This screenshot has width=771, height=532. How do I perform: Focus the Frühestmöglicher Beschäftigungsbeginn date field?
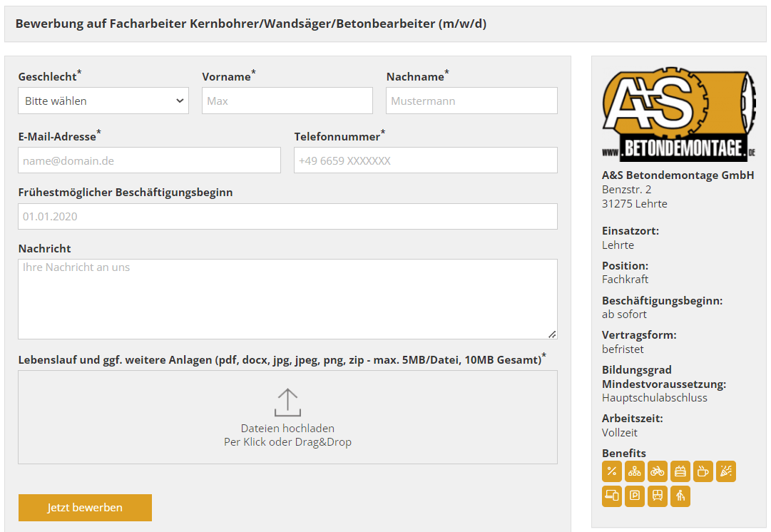(287, 216)
